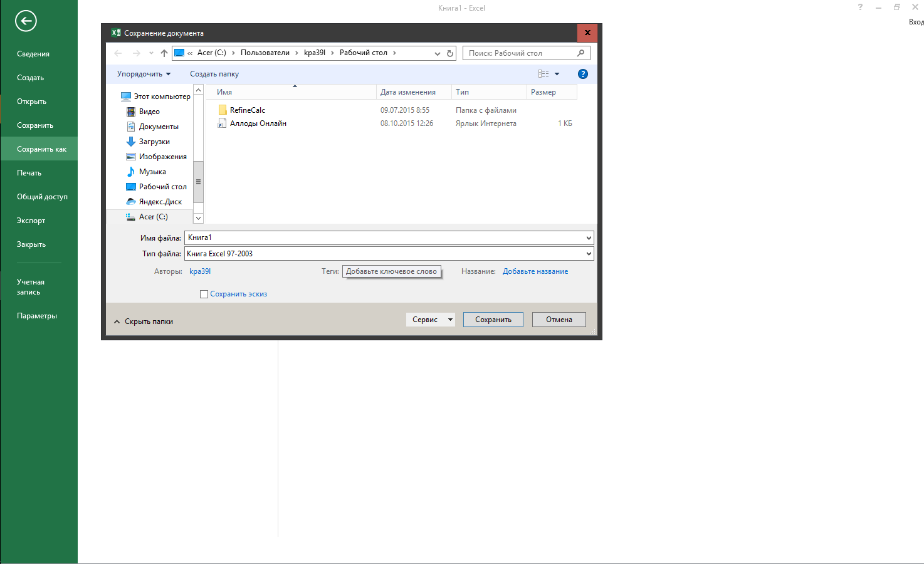The image size is (924, 564).
Task: Click kpa39l in the address breadcrumb
Action: [x=315, y=53]
